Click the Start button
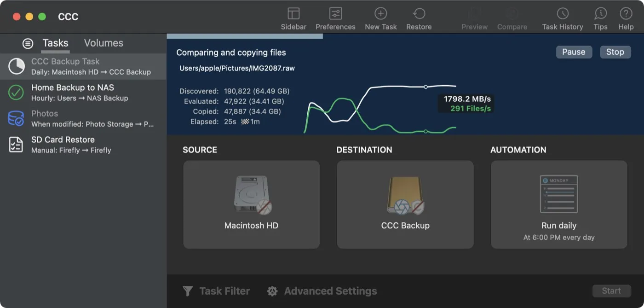The image size is (644, 308). pyautogui.click(x=611, y=291)
